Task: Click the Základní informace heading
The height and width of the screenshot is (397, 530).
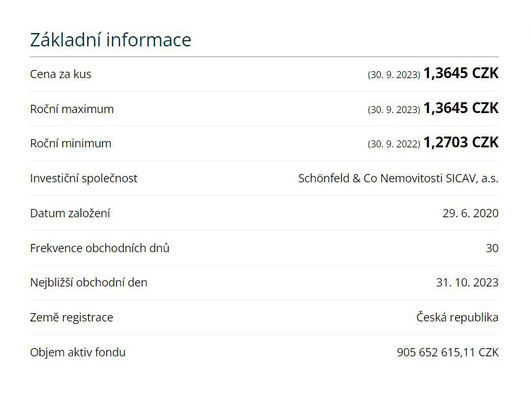Action: click(x=111, y=40)
